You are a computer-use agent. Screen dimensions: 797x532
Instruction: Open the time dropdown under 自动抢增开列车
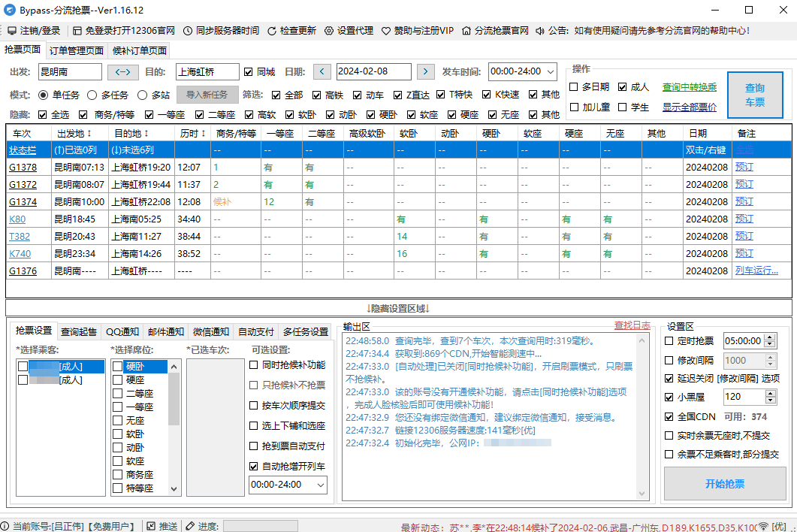322,485
